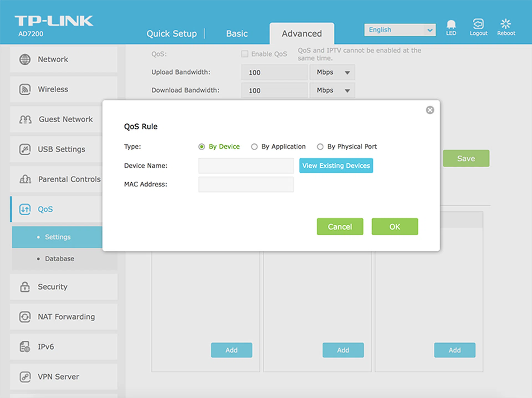Select the By Device radio option
Viewport: 532px width, 398px height.
(x=202, y=147)
